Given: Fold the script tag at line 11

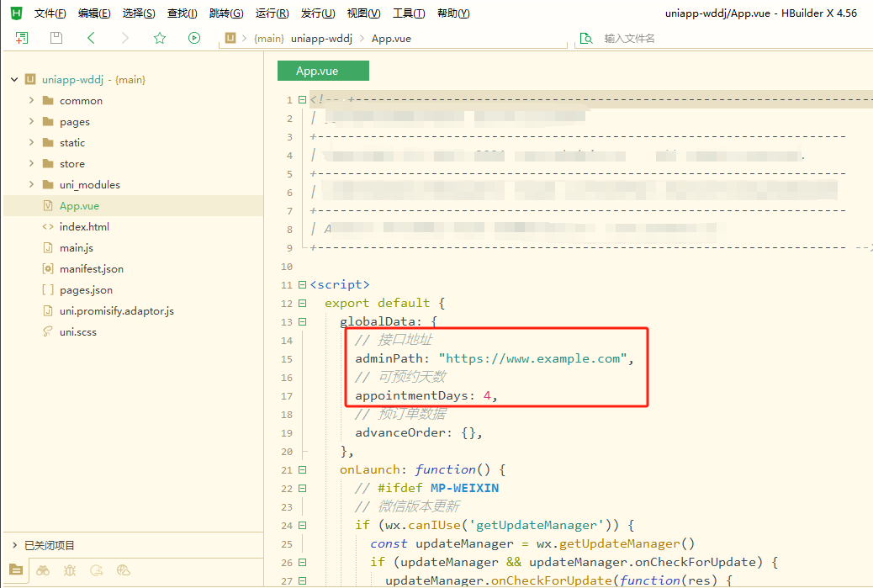Looking at the screenshot, I should 302,284.
